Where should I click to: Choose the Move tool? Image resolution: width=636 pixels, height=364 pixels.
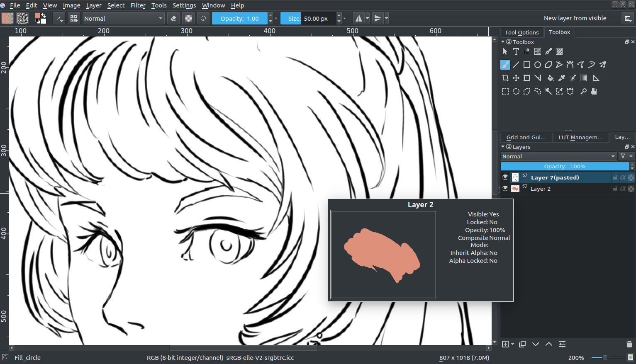click(516, 78)
